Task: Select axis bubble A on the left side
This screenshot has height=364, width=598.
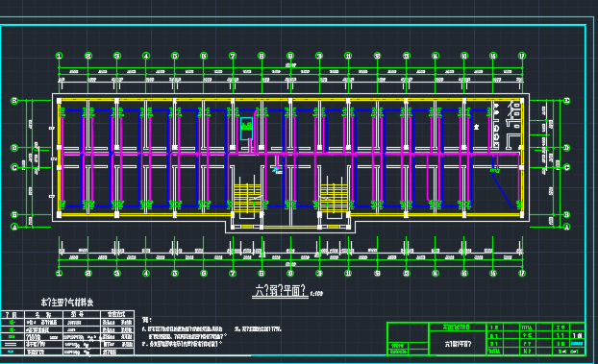Action: pyautogui.click(x=14, y=228)
